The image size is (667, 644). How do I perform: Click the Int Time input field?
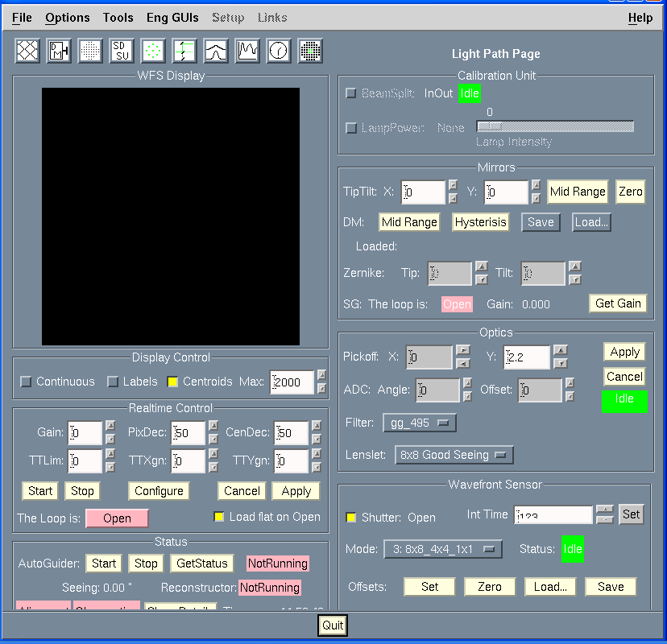[x=553, y=515]
